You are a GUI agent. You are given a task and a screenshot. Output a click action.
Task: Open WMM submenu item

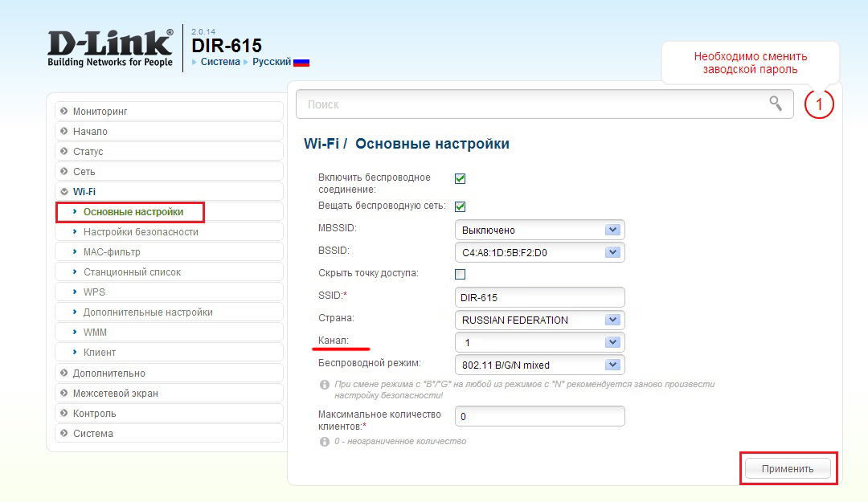[x=169, y=332]
